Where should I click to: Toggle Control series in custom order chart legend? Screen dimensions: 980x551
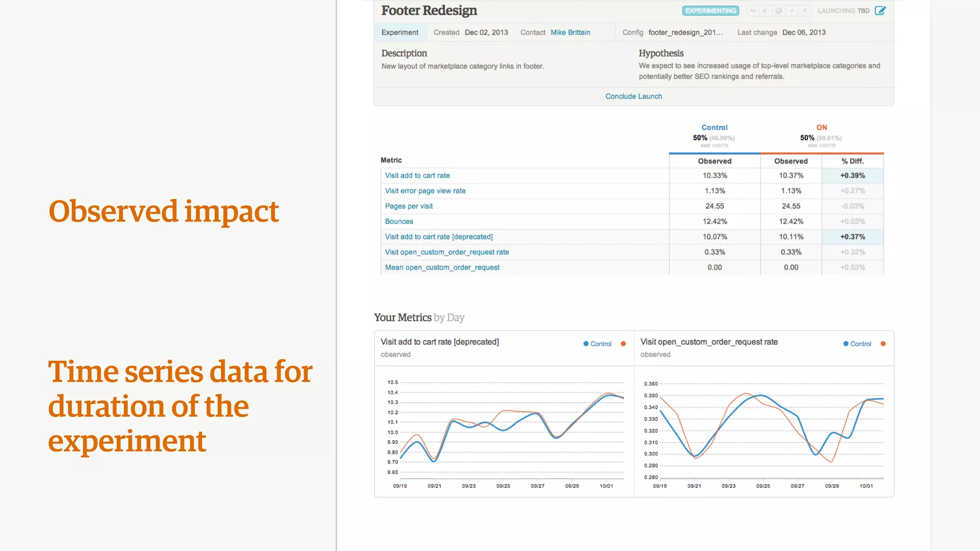[857, 344]
